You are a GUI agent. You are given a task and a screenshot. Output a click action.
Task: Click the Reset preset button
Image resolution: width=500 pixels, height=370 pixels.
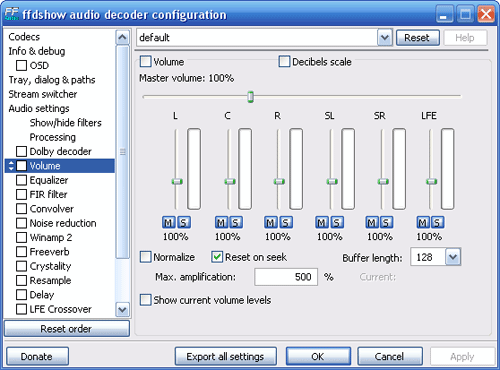click(417, 38)
